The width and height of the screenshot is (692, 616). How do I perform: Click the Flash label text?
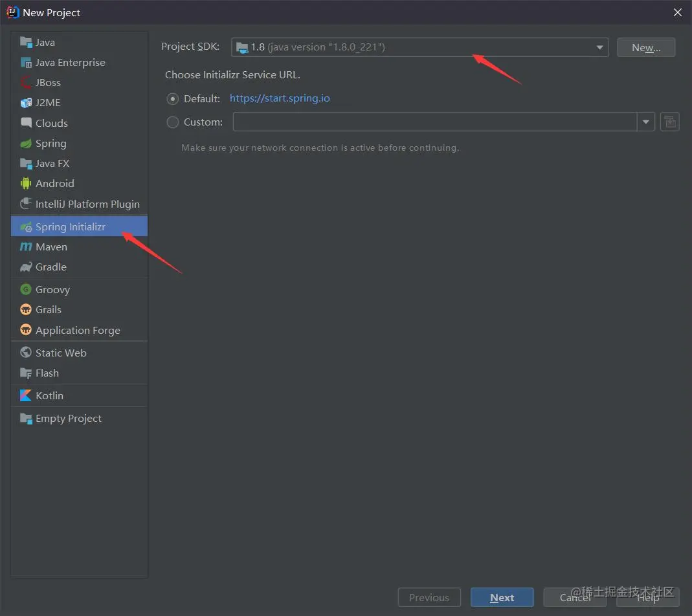click(x=47, y=373)
